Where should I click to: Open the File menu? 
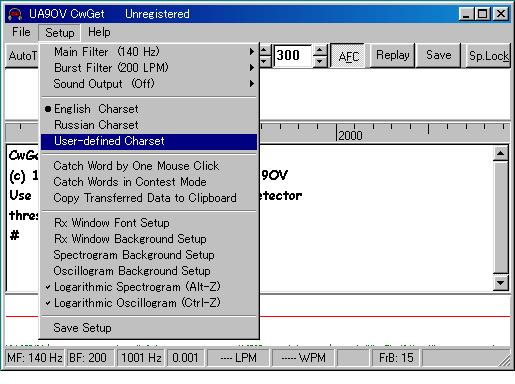[21, 32]
